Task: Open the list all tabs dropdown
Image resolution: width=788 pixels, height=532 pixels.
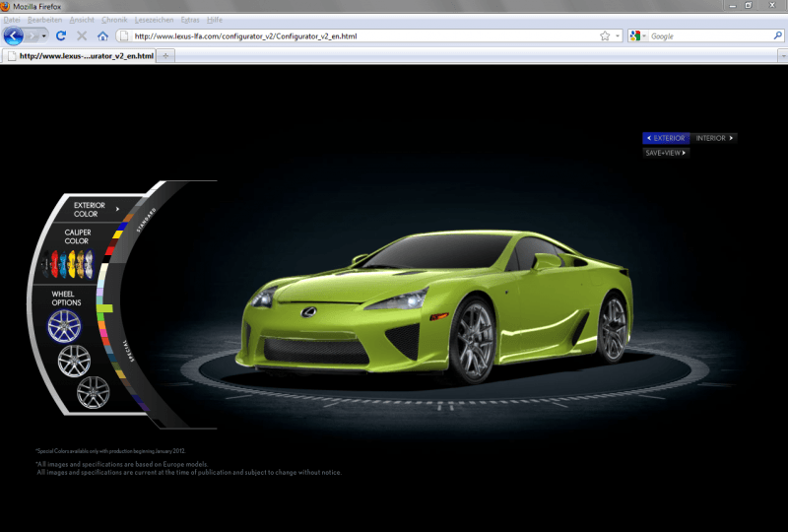Action: (x=782, y=56)
